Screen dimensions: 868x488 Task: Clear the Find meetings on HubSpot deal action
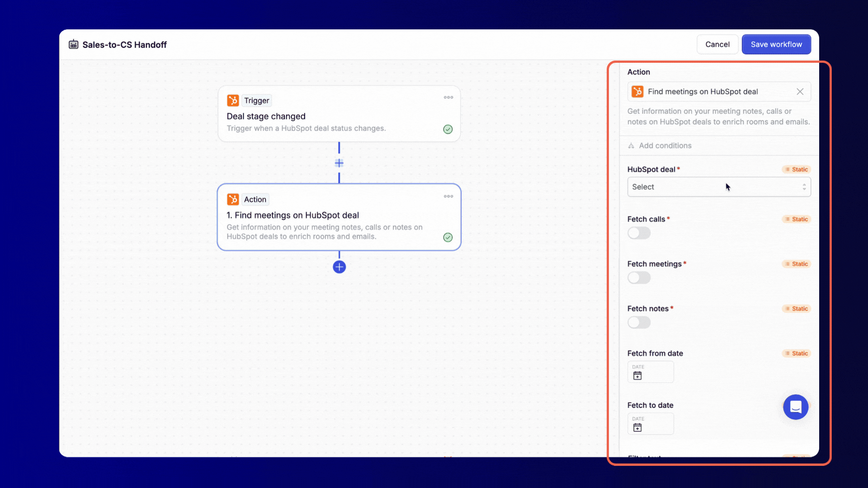point(800,92)
